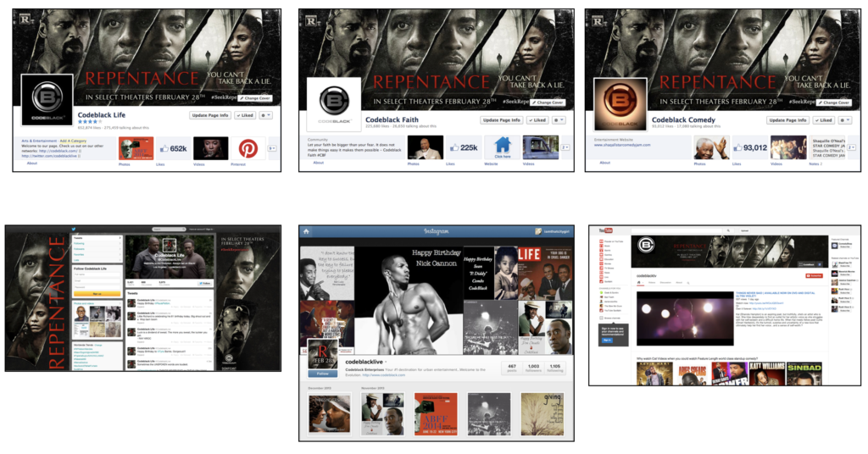The image size is (868, 454).
Task: Open gear settings dropdown on Codeblack Life
Action: tap(265, 115)
